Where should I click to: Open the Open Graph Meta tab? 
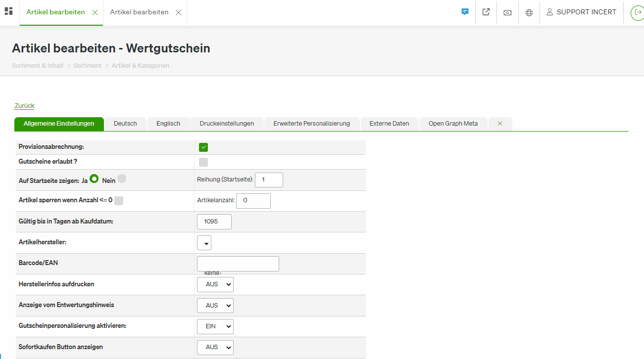click(453, 124)
